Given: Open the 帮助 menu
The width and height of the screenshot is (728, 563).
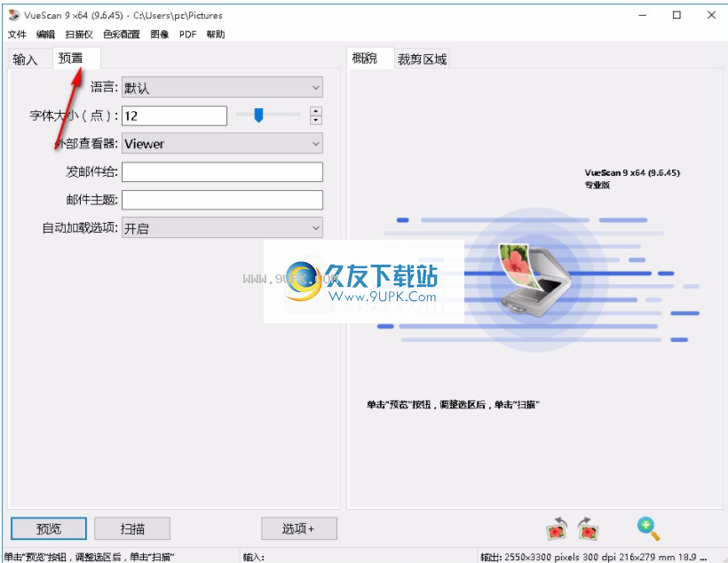Looking at the screenshot, I should click(216, 35).
